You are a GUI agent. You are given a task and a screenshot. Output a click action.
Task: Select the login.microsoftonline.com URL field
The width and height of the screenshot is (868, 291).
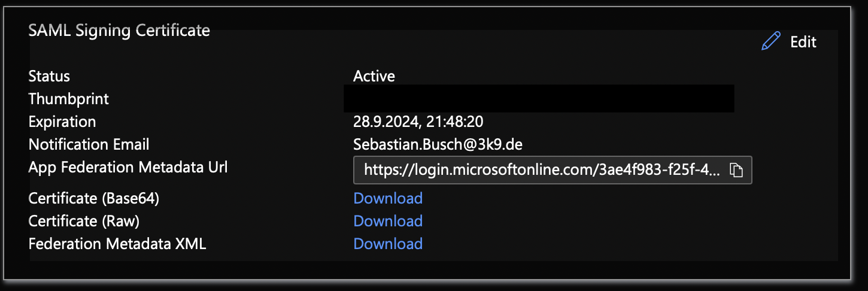[553, 170]
